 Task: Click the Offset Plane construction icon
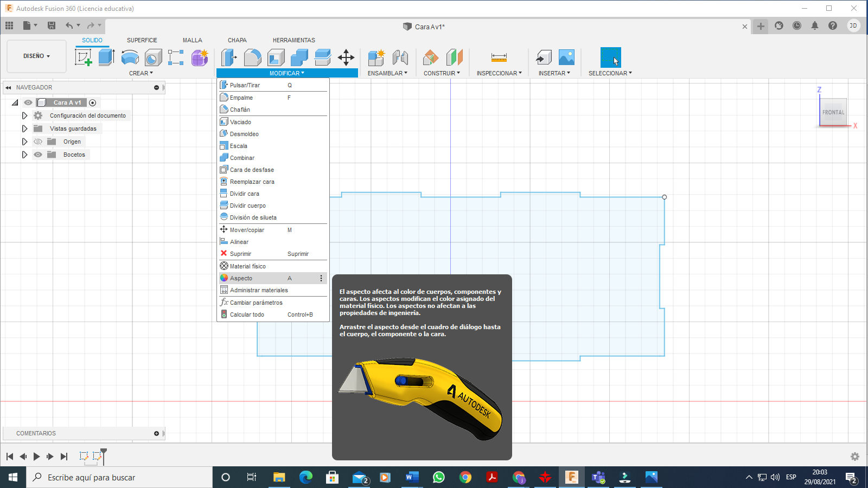point(431,57)
